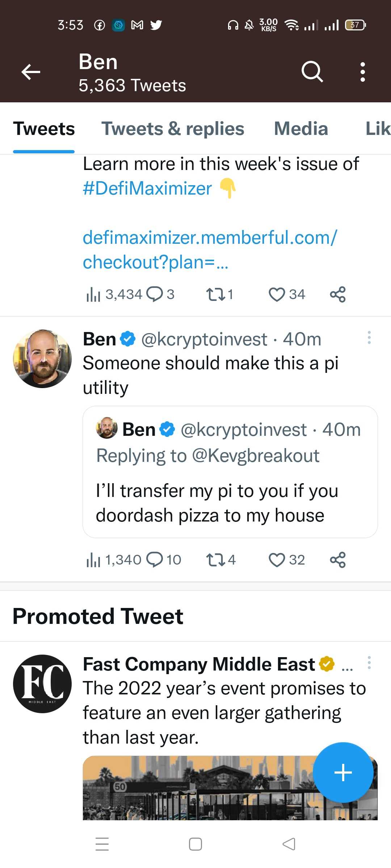This screenshot has height=868, width=391.
Task: Open the #DefiMaximizer hashtag
Action: click(x=147, y=188)
